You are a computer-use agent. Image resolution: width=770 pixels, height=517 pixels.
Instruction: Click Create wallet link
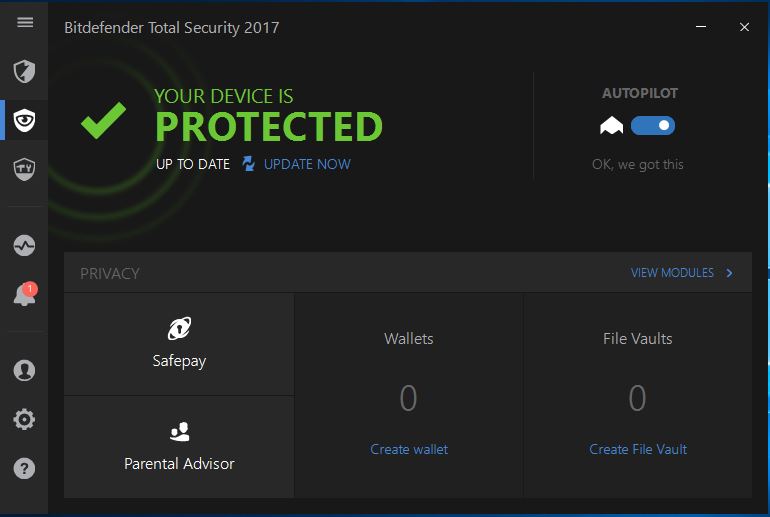[x=409, y=449]
